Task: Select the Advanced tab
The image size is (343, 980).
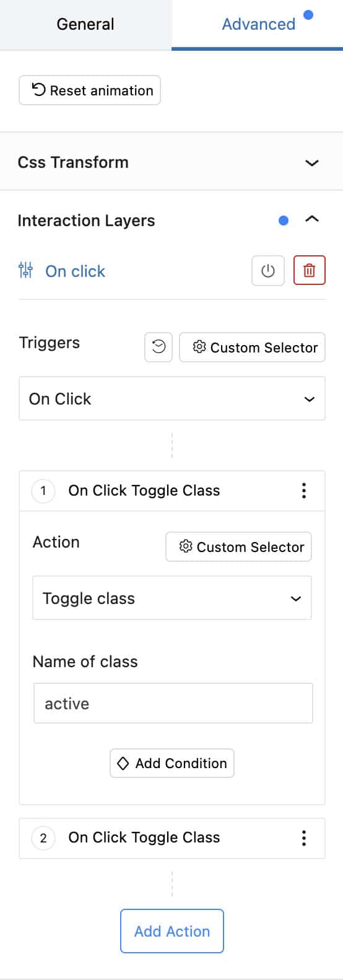Action: click(258, 24)
